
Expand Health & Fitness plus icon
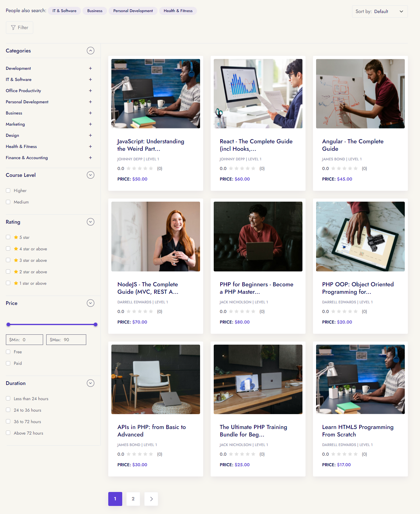coord(90,146)
